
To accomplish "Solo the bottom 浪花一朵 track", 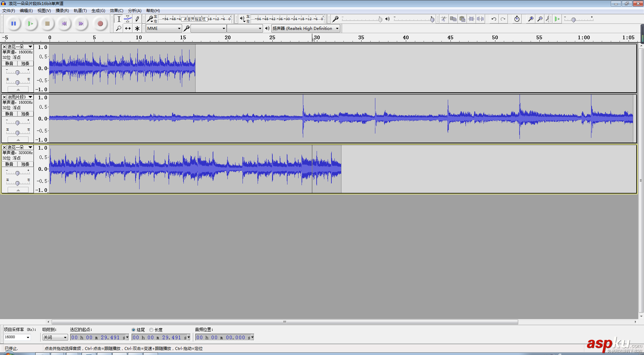I will (x=25, y=164).
